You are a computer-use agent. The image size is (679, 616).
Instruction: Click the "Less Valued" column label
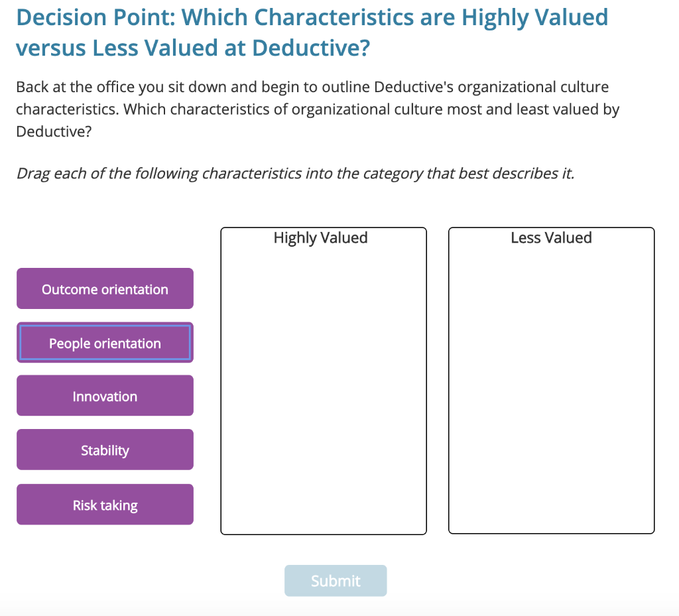(x=551, y=238)
